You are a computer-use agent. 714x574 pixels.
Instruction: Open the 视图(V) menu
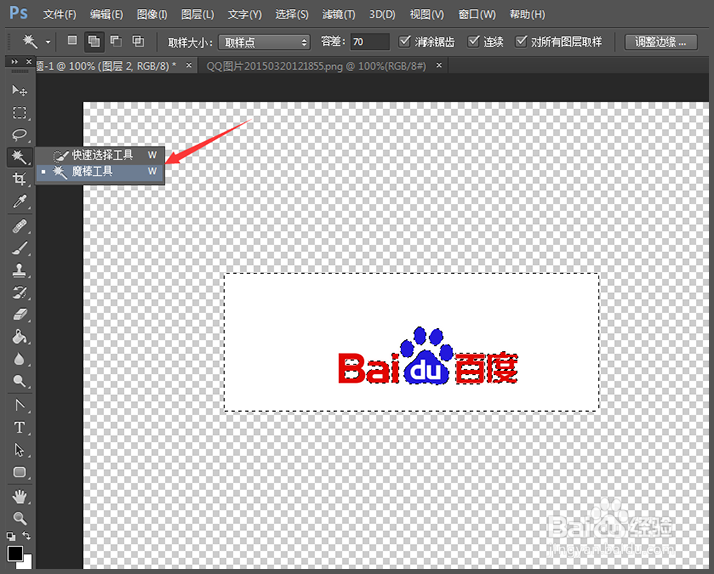pos(427,15)
